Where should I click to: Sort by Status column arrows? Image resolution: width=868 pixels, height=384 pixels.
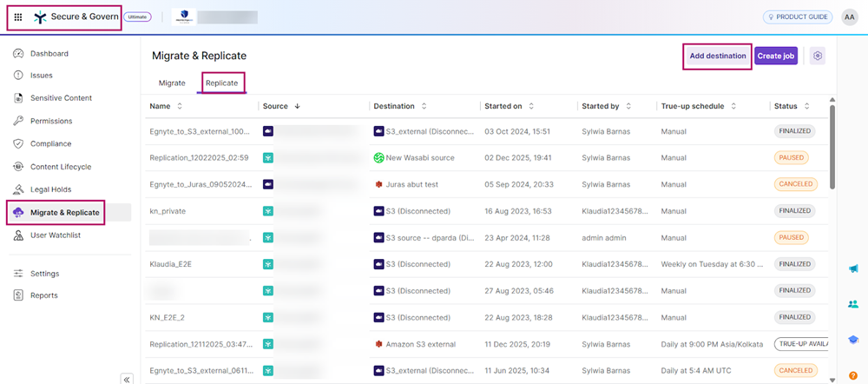805,106
